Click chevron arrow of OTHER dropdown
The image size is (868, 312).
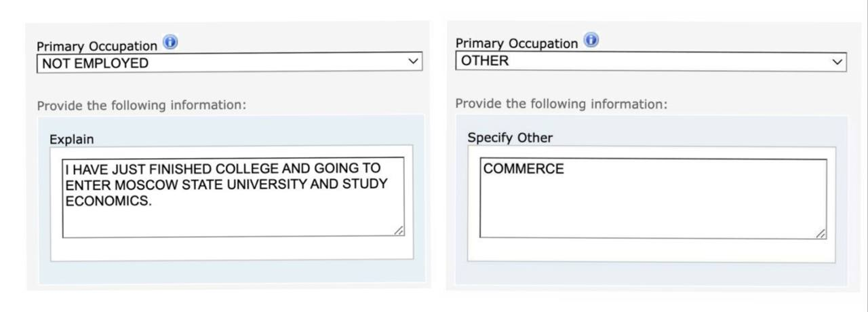pyautogui.click(x=837, y=62)
